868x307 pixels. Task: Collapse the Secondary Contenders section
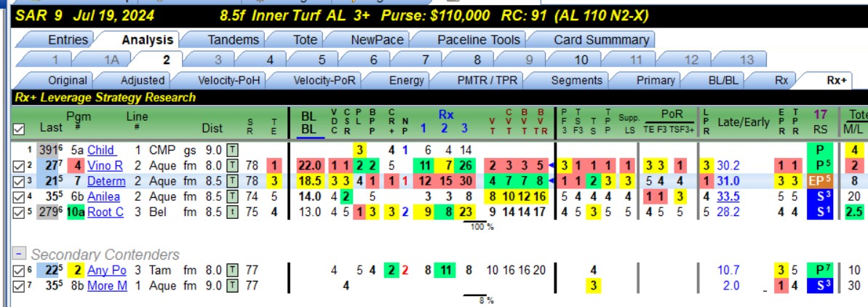[x=20, y=254]
